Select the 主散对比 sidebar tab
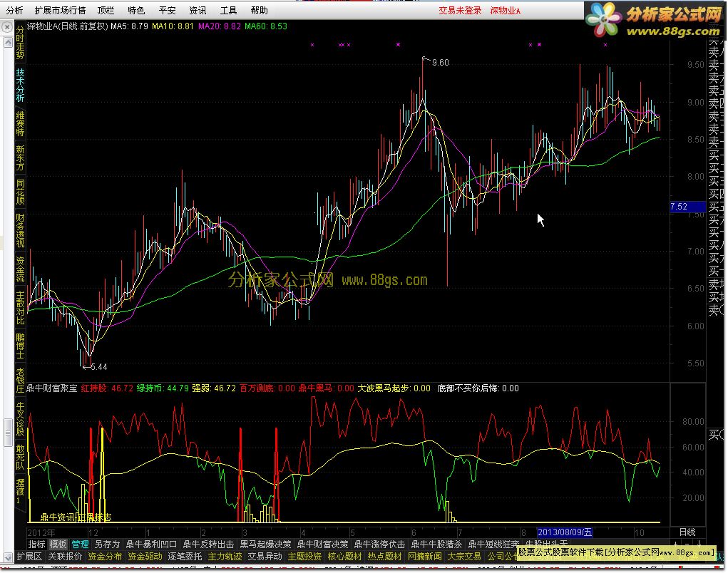The width and height of the screenshot is (728, 573). pos(20,308)
